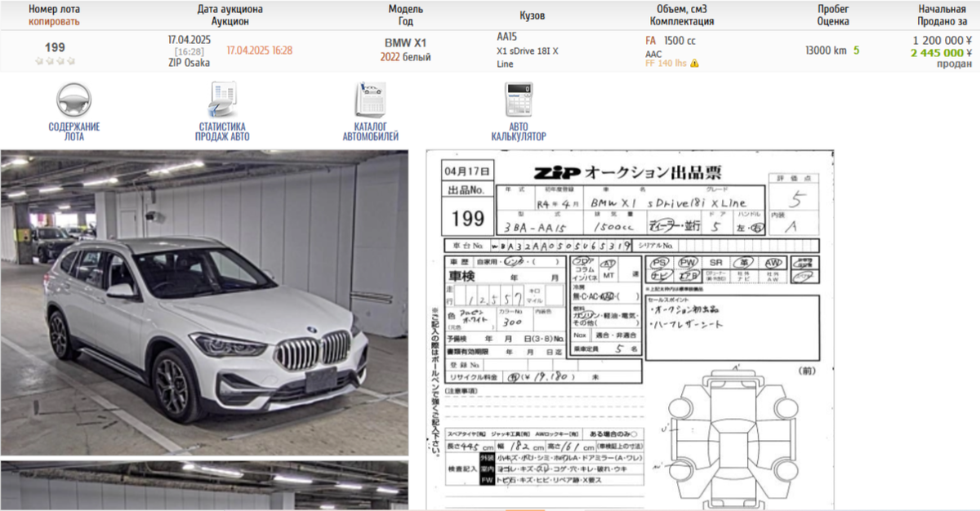The height and width of the screenshot is (511, 980).
Task: Click the lot number 199 cell
Action: (55, 47)
